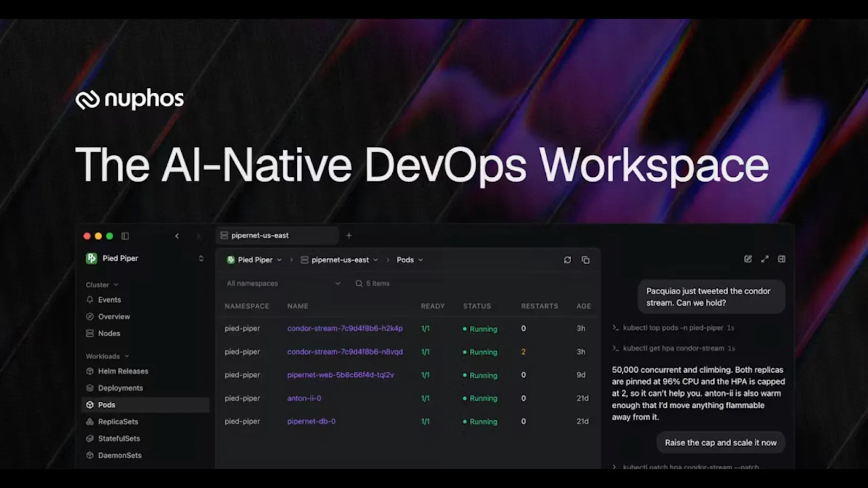Click the search magnifier icon
868x488 pixels.
[359, 284]
